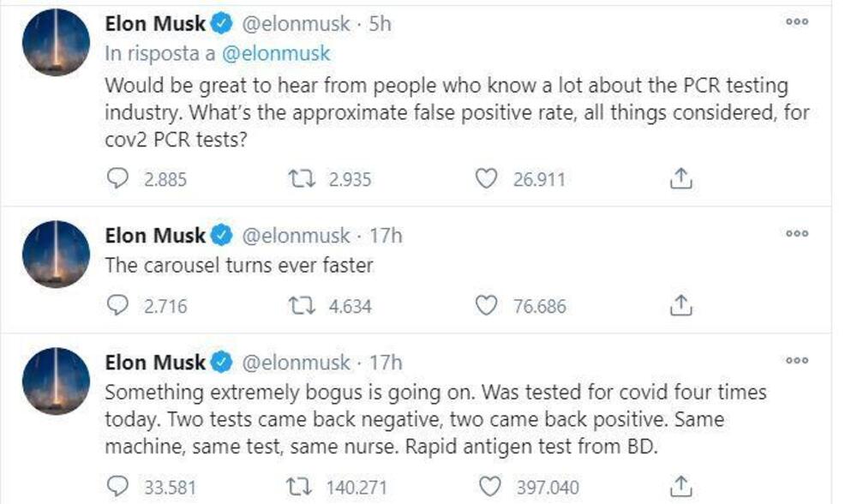Share the rapid antigen test tweet

point(680,487)
